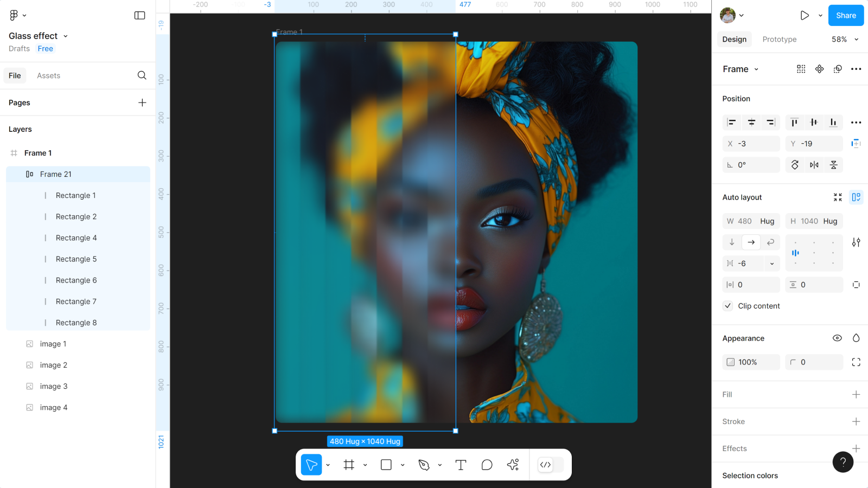Viewport: 868px width, 488px height.
Task: Toggle the Clip content checkbox
Action: tap(728, 306)
